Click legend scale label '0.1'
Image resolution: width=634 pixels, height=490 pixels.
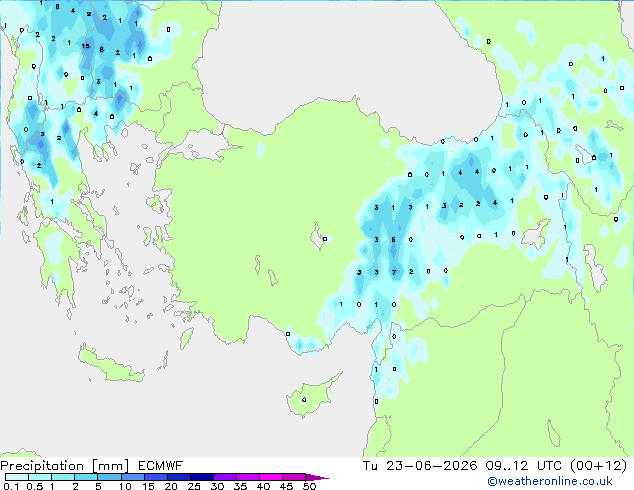pos(11,486)
